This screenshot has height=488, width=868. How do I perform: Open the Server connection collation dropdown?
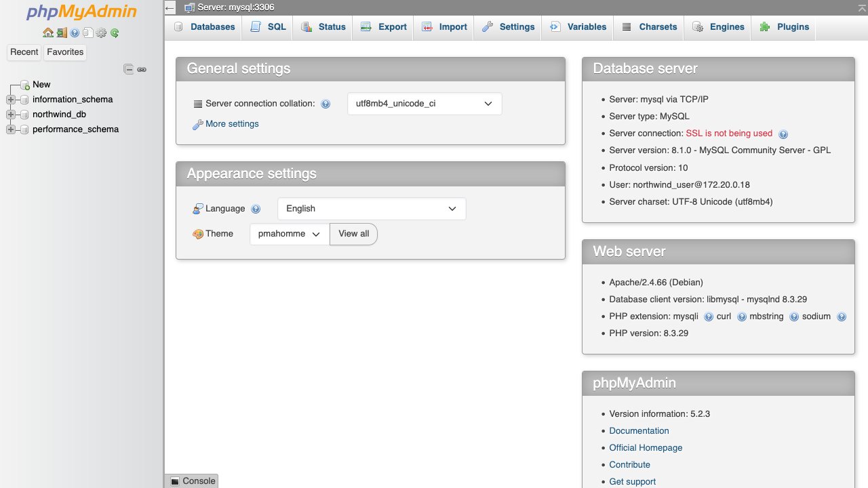coord(425,104)
